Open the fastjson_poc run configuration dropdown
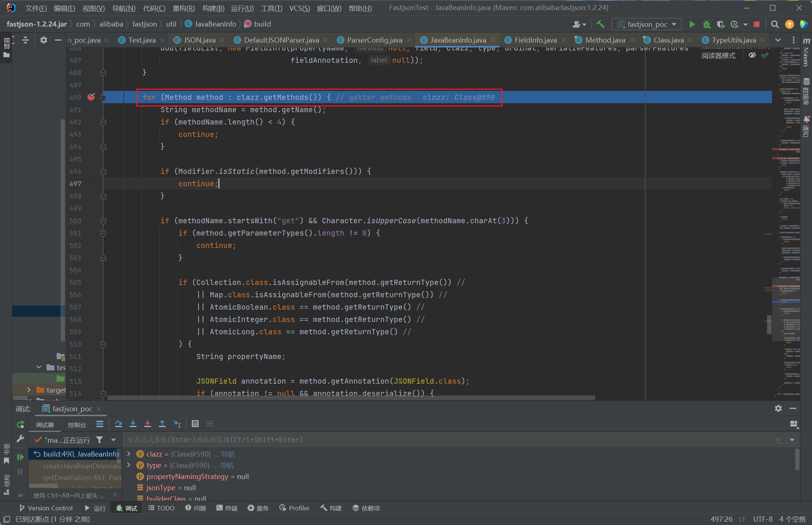The image size is (812, 525). (x=647, y=24)
